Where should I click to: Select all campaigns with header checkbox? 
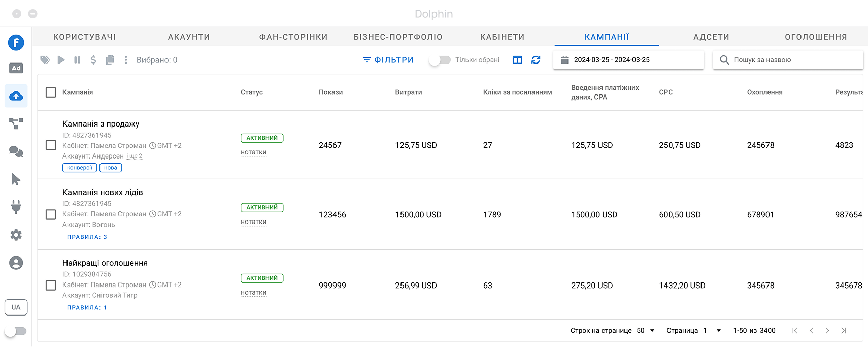51,92
